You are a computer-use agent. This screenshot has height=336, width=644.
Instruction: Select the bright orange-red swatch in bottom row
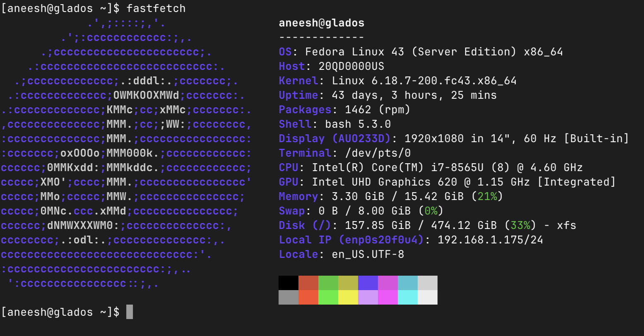click(x=308, y=297)
